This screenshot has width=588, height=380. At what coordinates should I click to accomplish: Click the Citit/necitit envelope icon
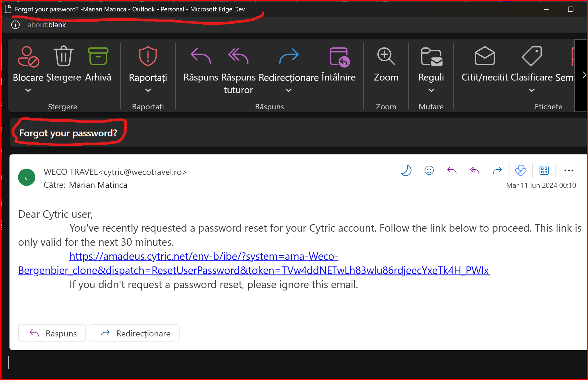(x=484, y=56)
